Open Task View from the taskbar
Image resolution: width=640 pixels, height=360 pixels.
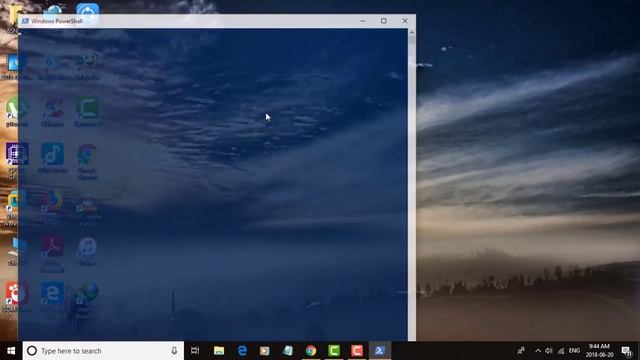click(195, 351)
